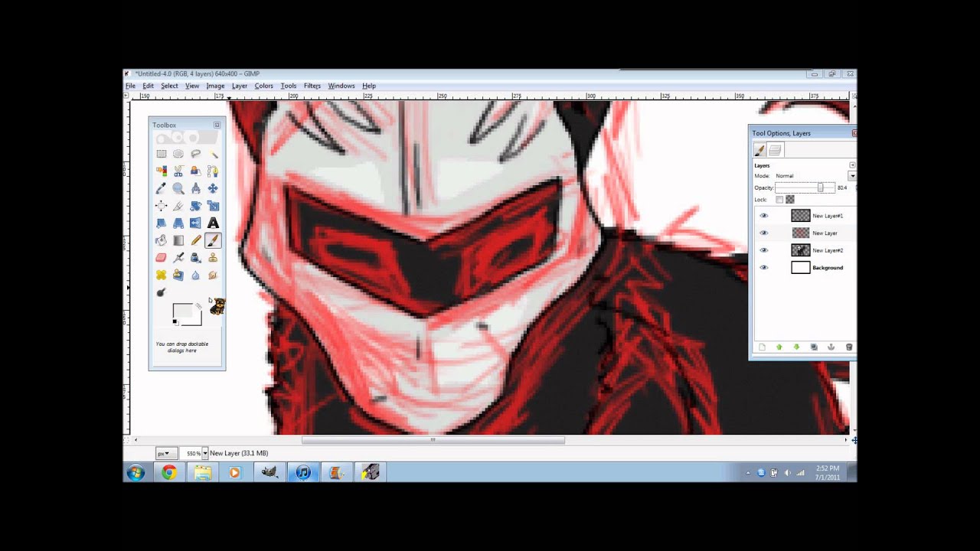Screen dimensions: 980x551
Task: Select the Ellipse Select tool
Action: 178,154
